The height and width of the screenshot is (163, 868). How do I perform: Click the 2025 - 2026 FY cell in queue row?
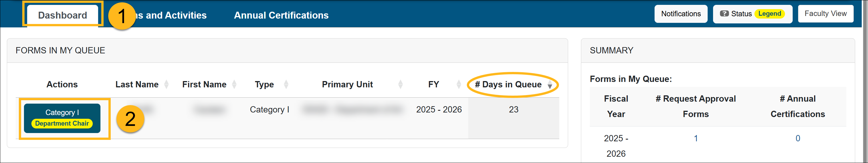(439, 109)
